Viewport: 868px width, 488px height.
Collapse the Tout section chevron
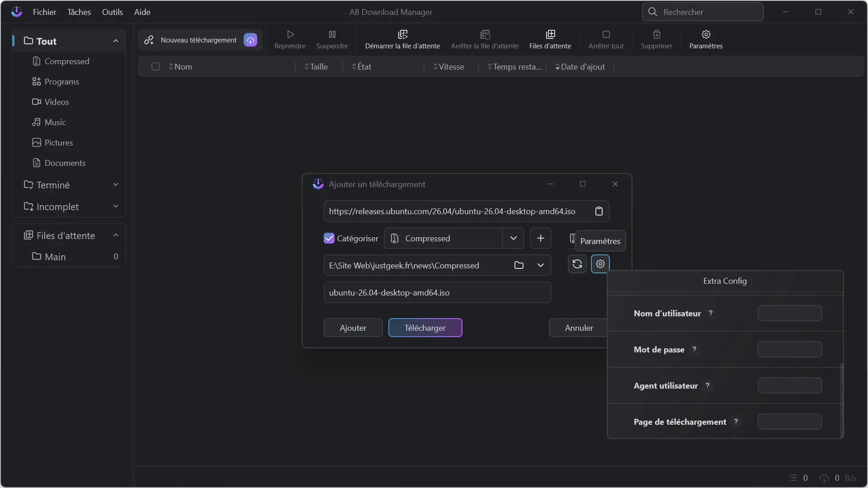[116, 41]
